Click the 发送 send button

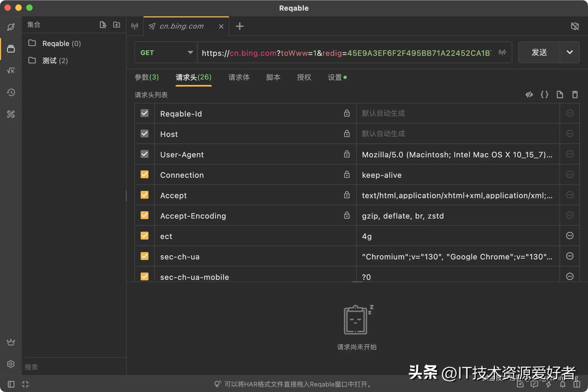(x=539, y=52)
